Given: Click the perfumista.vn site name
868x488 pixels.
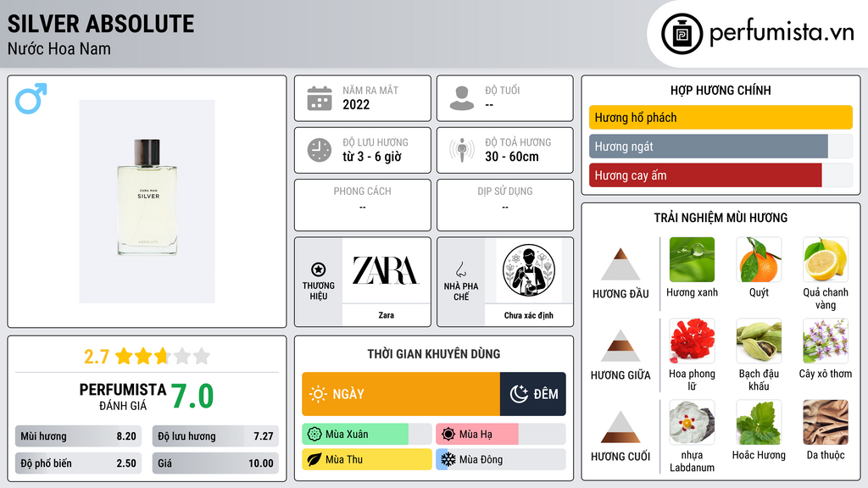Looking at the screenshot, I should (x=782, y=33).
